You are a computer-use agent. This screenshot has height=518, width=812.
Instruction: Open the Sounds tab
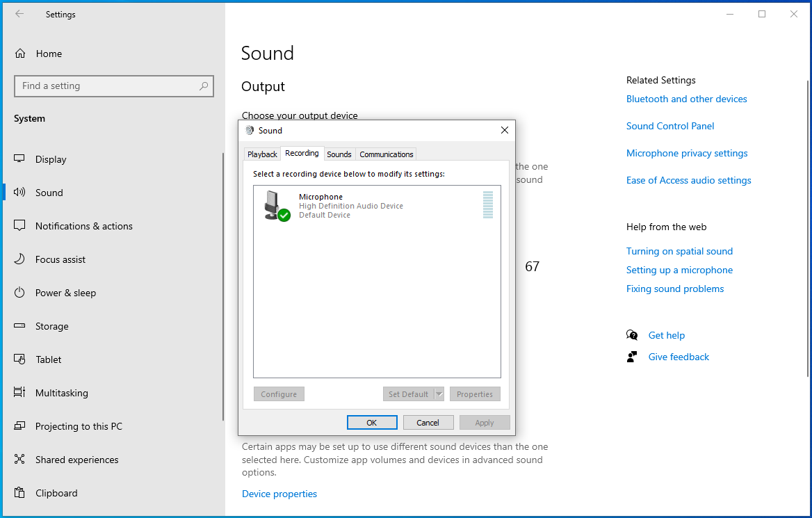click(339, 154)
